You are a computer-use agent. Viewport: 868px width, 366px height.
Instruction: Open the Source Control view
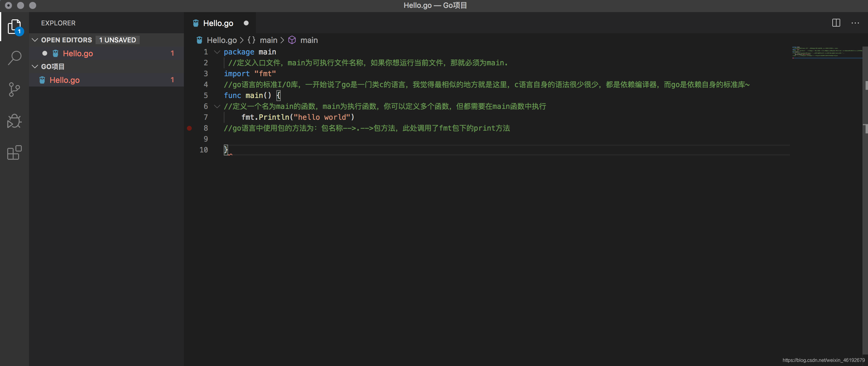pos(15,90)
